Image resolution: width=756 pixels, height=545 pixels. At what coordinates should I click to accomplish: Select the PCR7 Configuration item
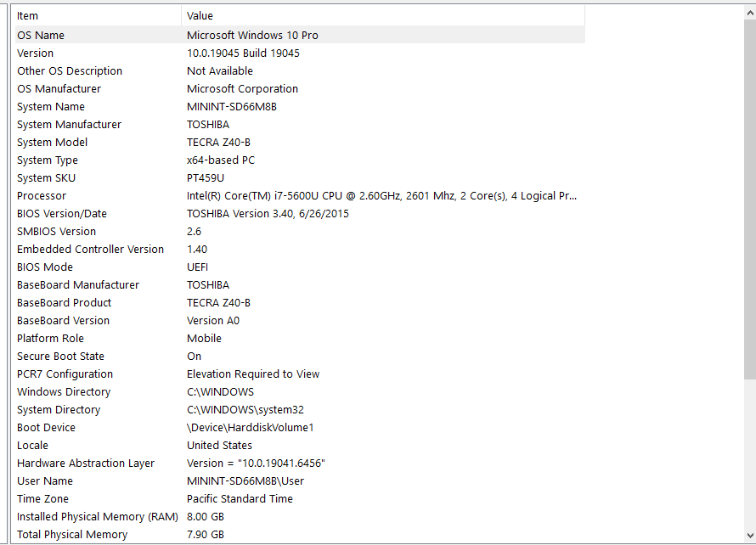[65, 374]
